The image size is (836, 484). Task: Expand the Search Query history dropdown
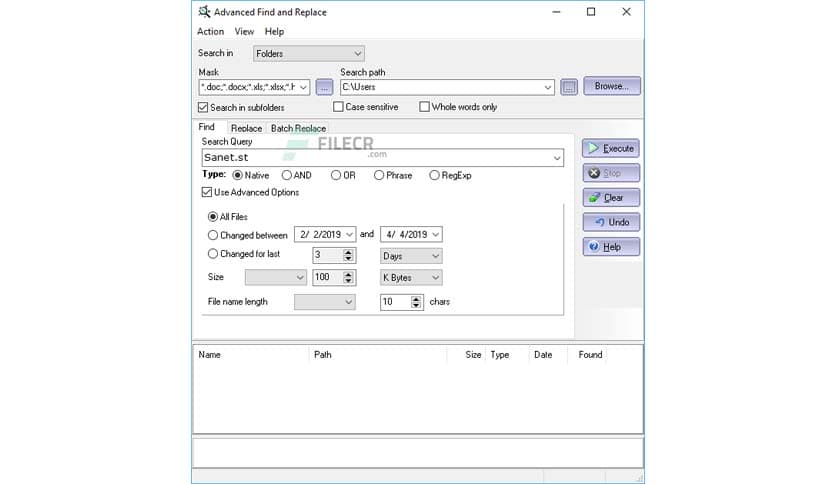coord(557,158)
